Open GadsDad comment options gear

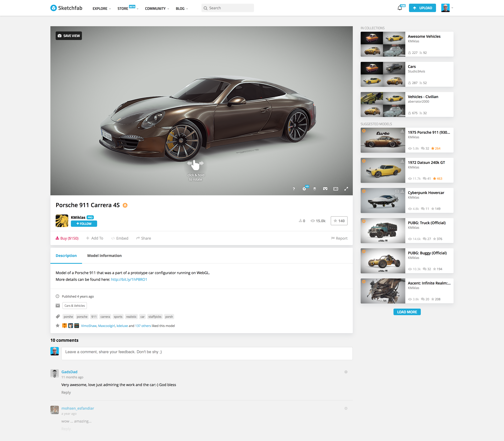(x=346, y=372)
